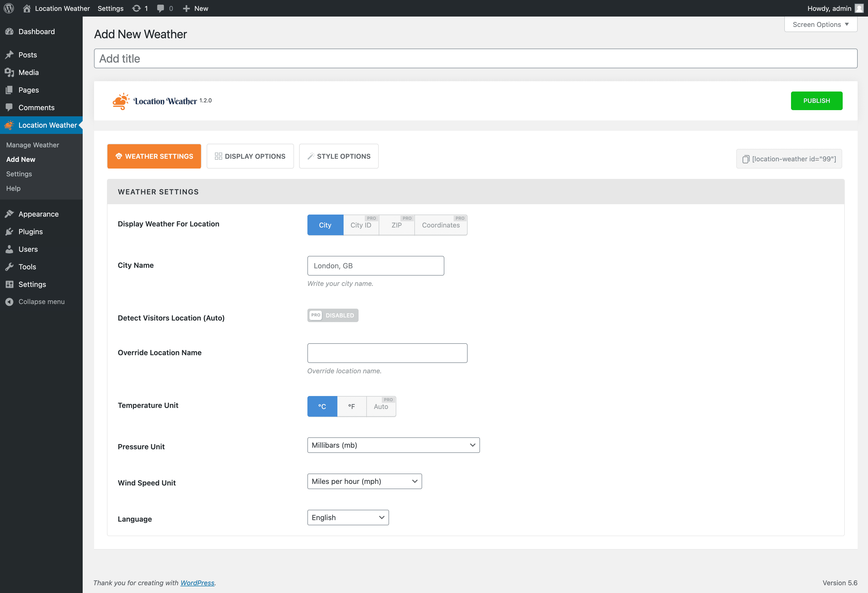Open the Wind Speed Unit dropdown
This screenshot has width=868, height=593.
[365, 481]
